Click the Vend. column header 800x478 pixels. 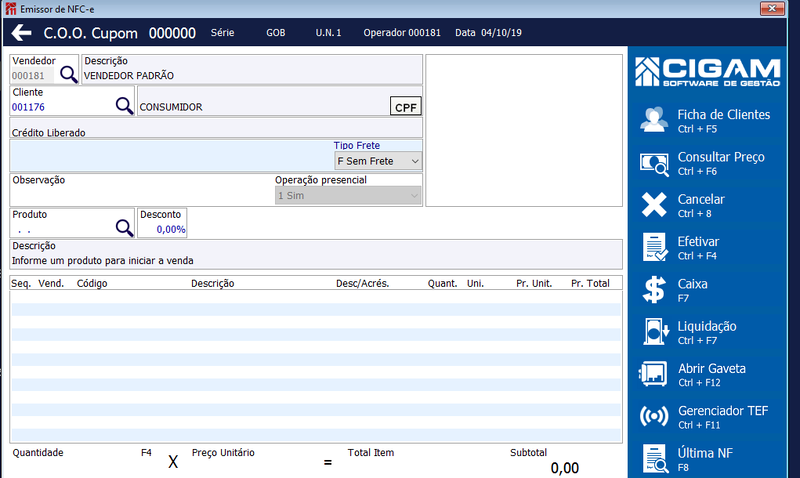tap(51, 283)
